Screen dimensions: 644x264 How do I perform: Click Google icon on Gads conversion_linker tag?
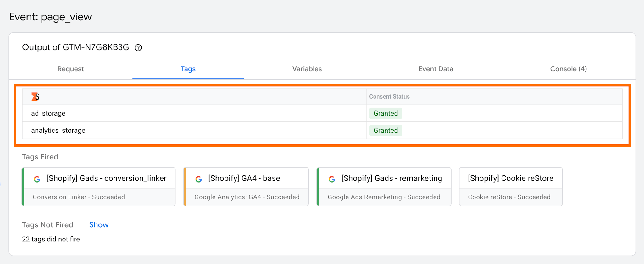(x=37, y=179)
